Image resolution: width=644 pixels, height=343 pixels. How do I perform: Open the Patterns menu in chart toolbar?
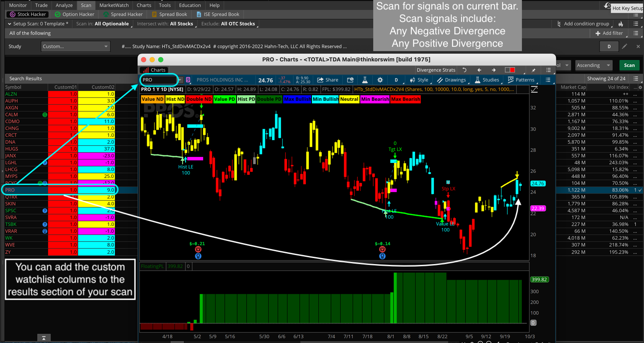(521, 80)
